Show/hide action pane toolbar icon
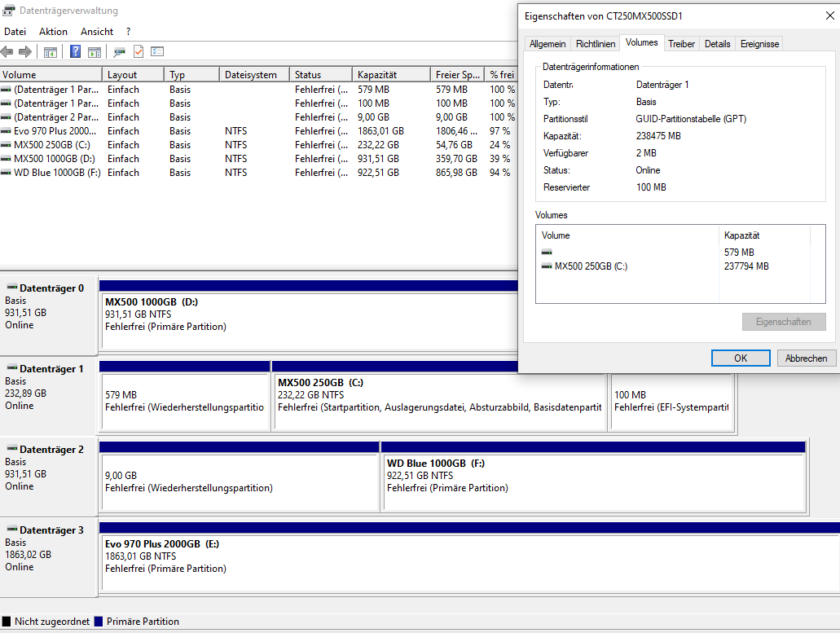 pyautogui.click(x=95, y=52)
